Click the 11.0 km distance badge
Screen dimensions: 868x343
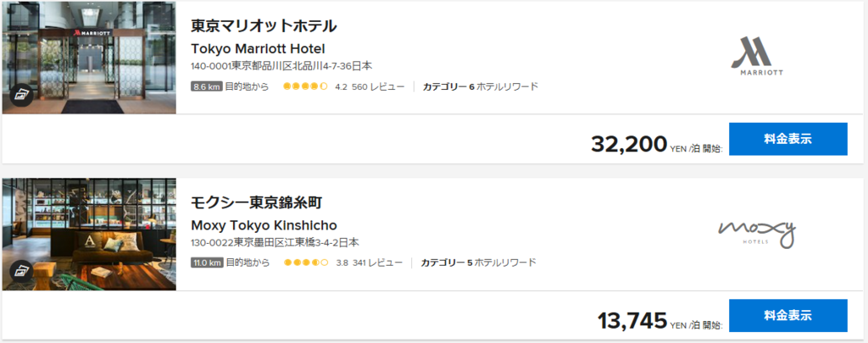(x=207, y=263)
